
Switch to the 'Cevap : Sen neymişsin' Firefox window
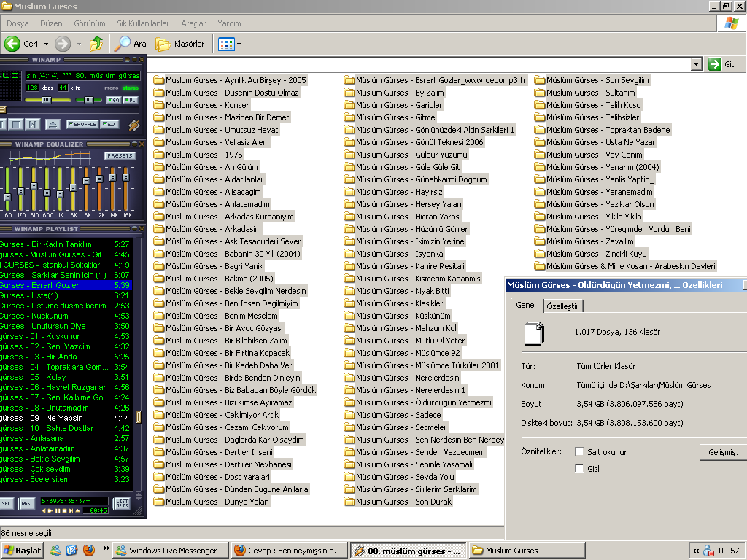click(289, 551)
